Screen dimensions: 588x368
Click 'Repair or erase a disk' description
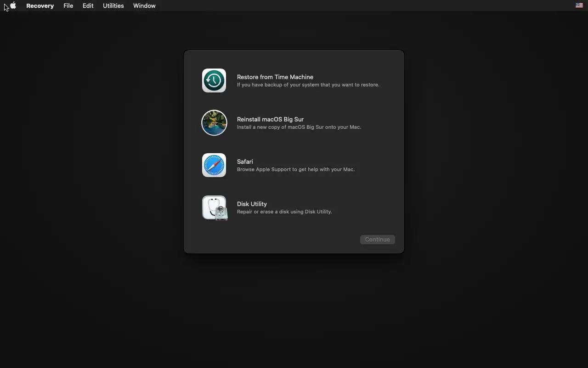(284, 212)
